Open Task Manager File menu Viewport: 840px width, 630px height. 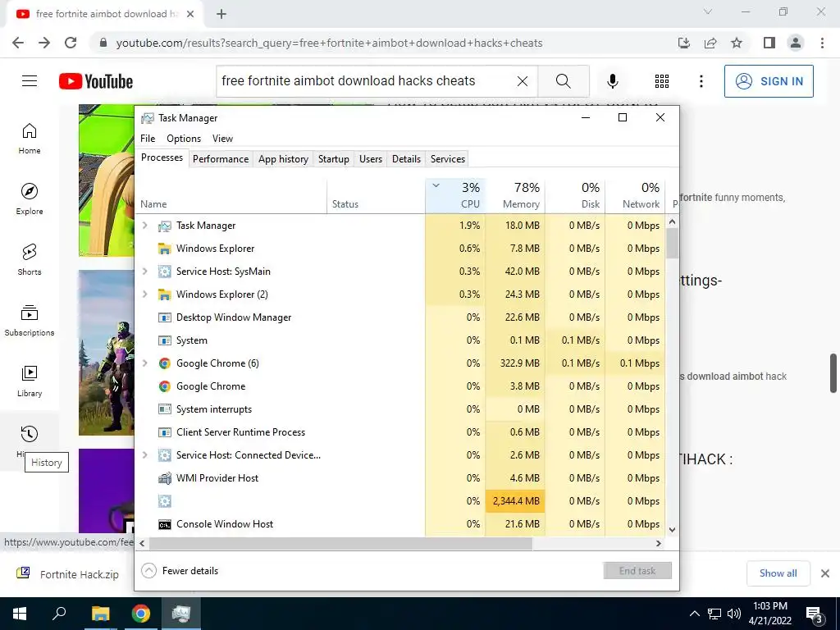coord(148,138)
